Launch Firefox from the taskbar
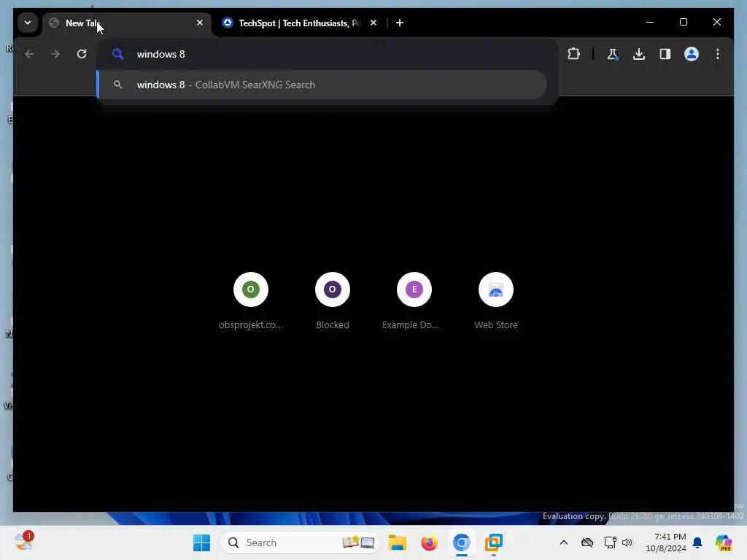 429,542
